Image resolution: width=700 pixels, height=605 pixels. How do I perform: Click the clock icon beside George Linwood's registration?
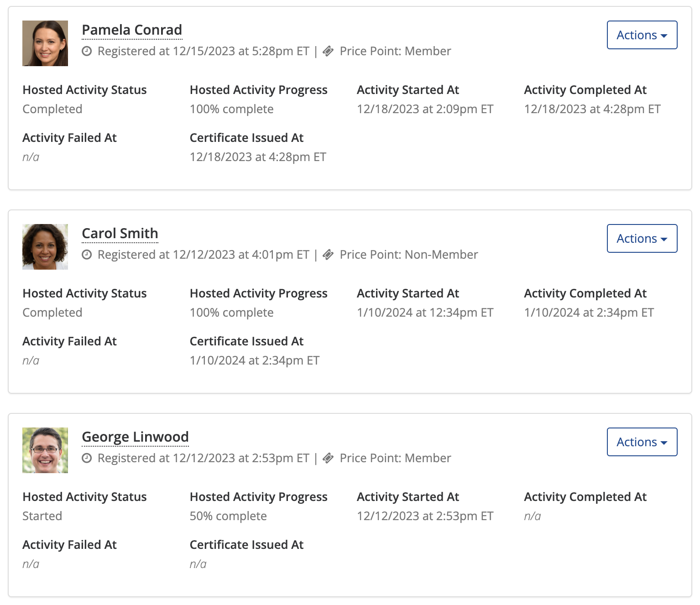tap(87, 458)
